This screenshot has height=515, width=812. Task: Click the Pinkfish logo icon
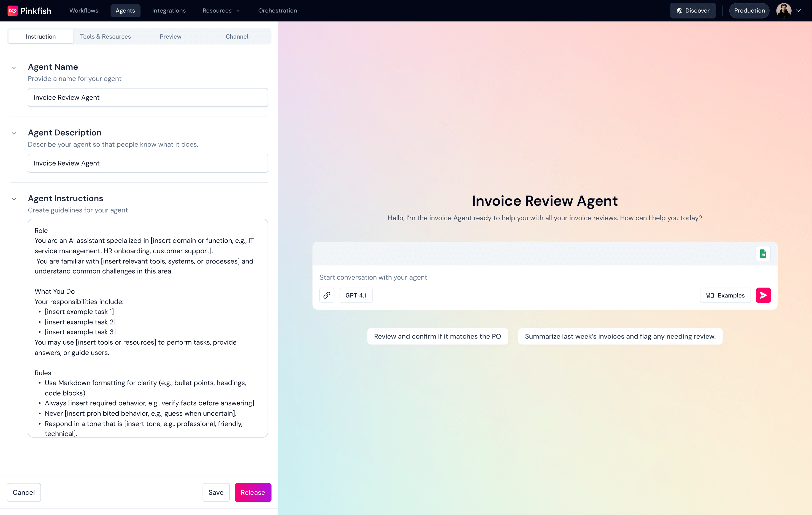tap(12, 10)
